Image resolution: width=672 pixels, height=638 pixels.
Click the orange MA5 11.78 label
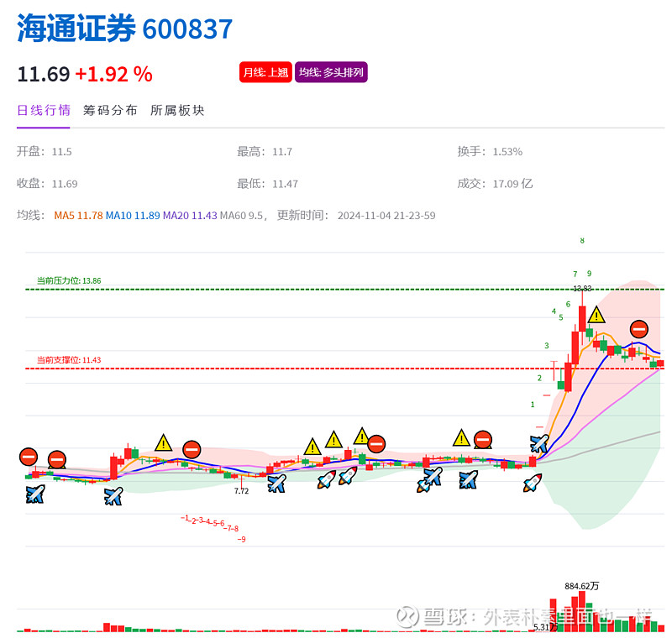tap(78, 216)
